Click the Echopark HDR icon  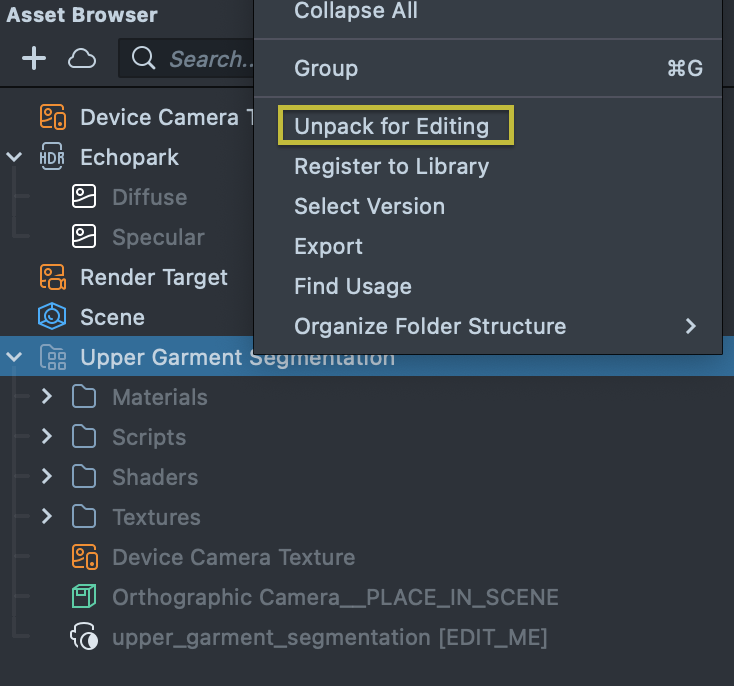[x=52, y=157]
